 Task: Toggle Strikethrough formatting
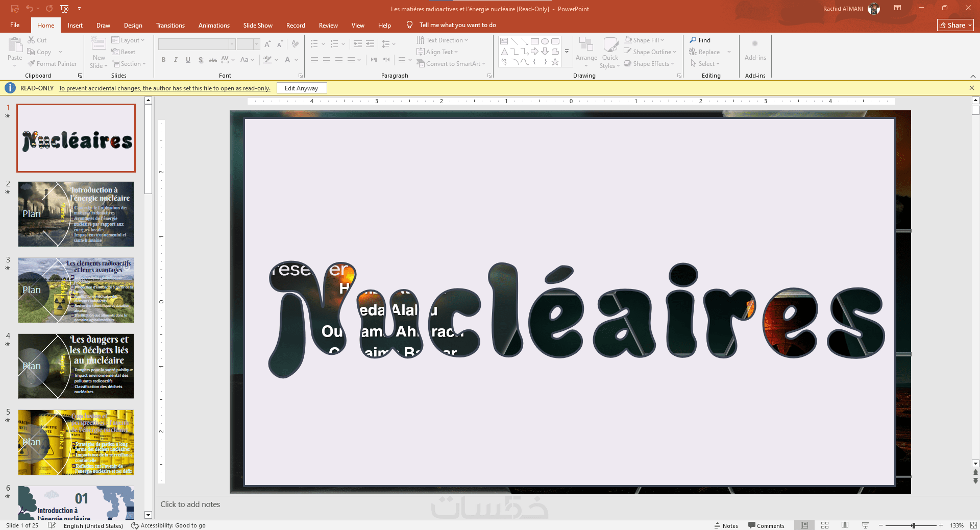(213, 60)
